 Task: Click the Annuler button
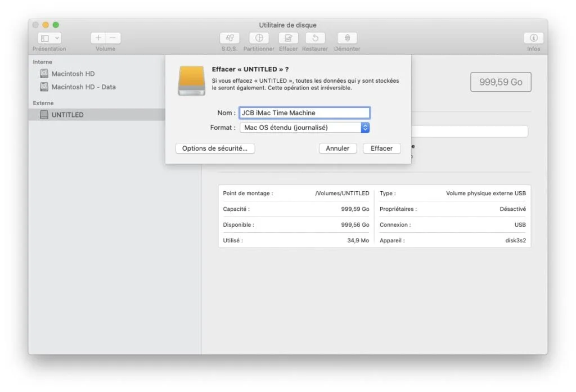337,148
